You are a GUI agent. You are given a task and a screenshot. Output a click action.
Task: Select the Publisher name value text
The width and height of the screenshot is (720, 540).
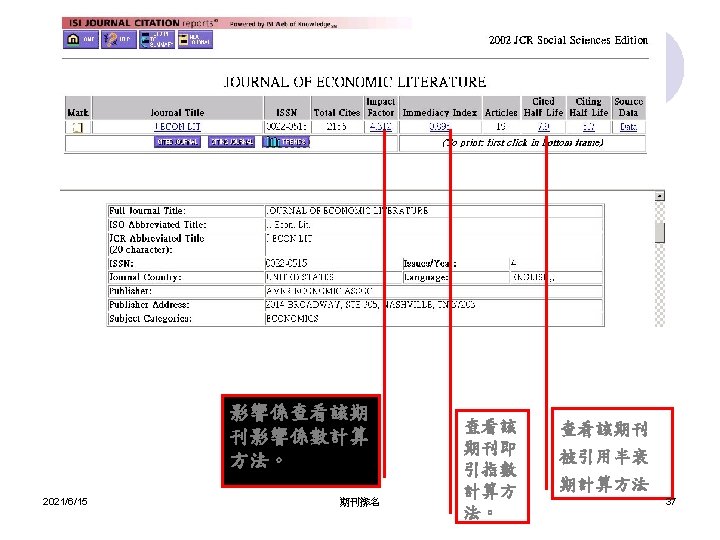click(320, 291)
